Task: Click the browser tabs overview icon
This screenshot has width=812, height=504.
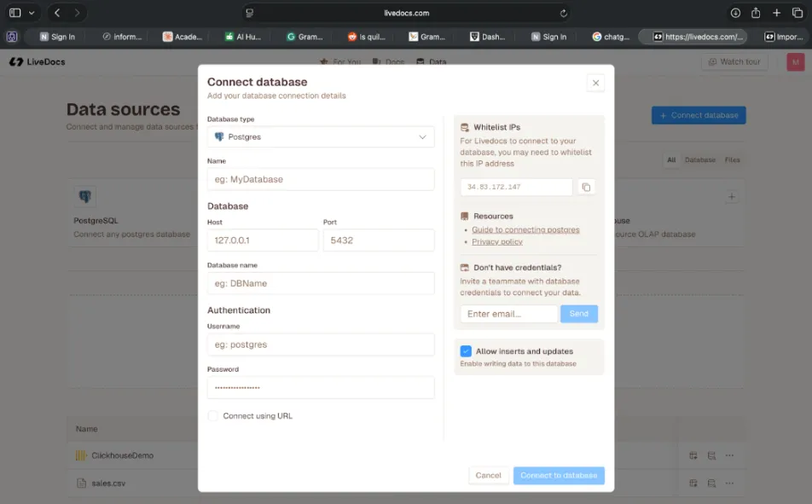Action: [x=798, y=13]
